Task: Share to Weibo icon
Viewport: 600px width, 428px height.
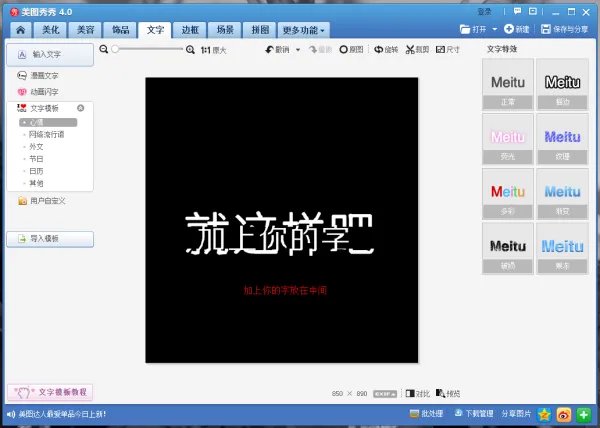Action: point(564,414)
